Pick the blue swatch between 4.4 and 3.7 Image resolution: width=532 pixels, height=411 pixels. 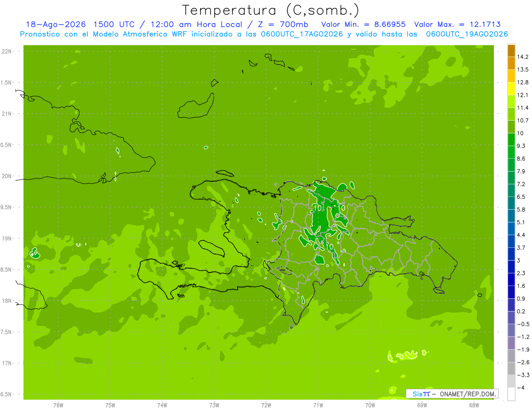tap(511, 241)
